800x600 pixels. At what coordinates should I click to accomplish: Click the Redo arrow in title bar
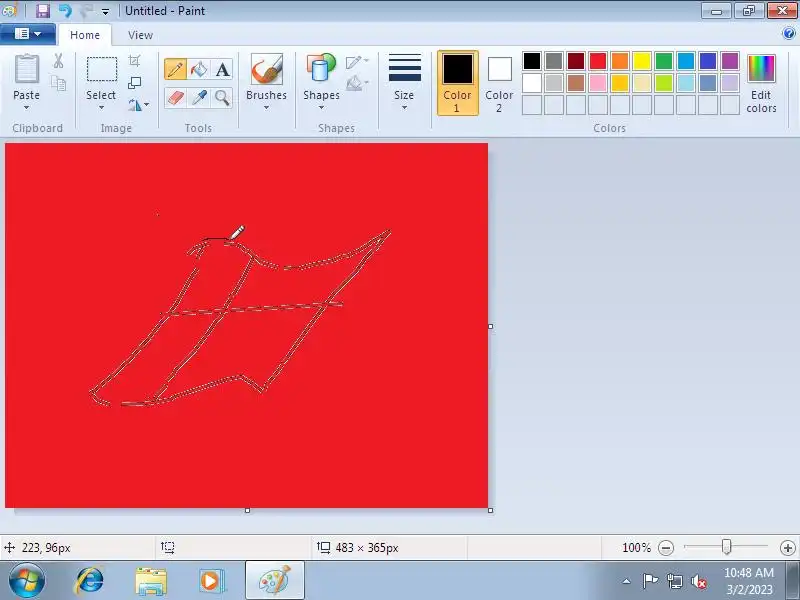click(x=86, y=10)
